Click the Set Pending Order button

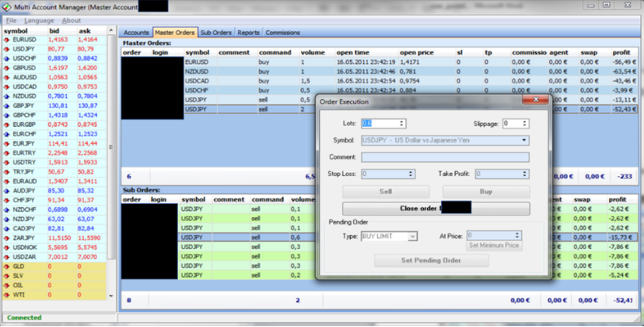pyautogui.click(x=432, y=261)
